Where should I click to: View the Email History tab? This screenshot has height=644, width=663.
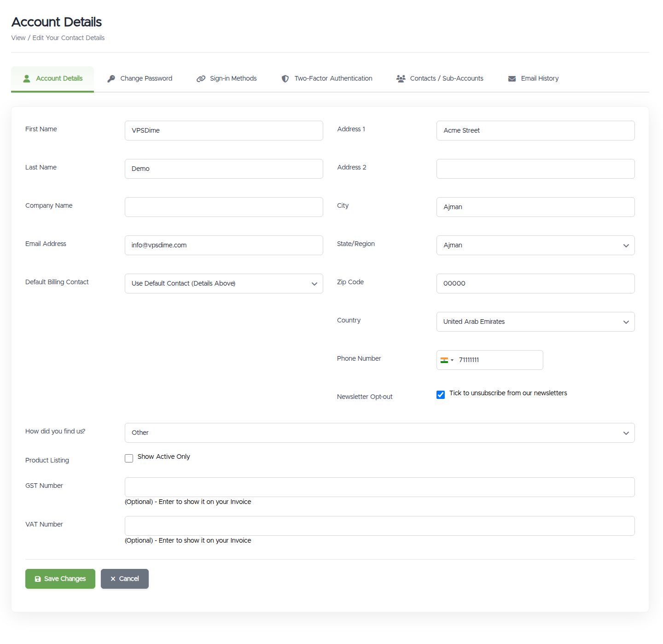(x=533, y=79)
